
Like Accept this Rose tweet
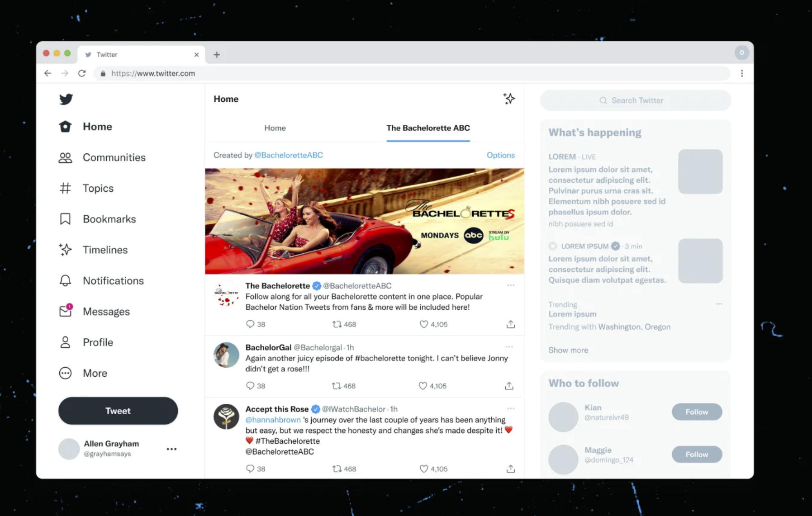pos(433,469)
